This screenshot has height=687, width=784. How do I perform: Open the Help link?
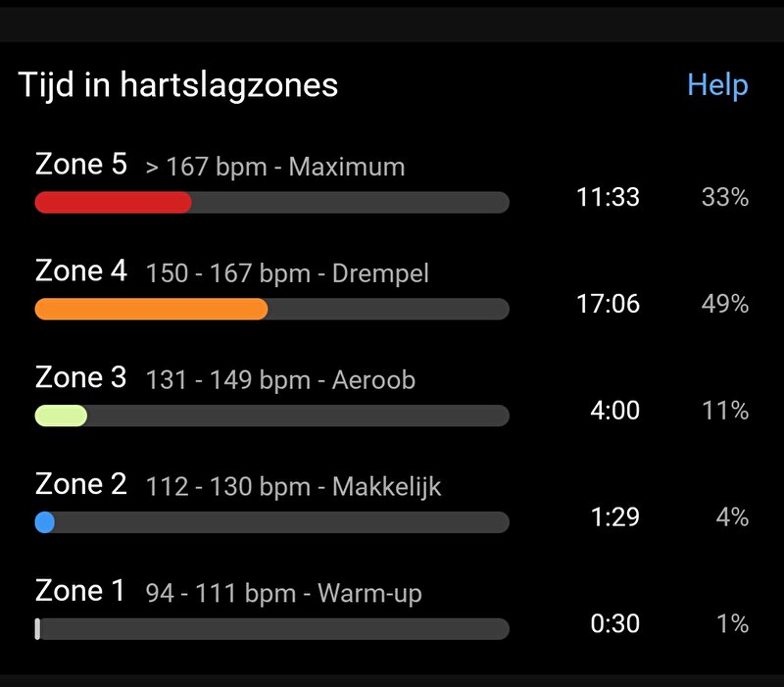coord(717,85)
